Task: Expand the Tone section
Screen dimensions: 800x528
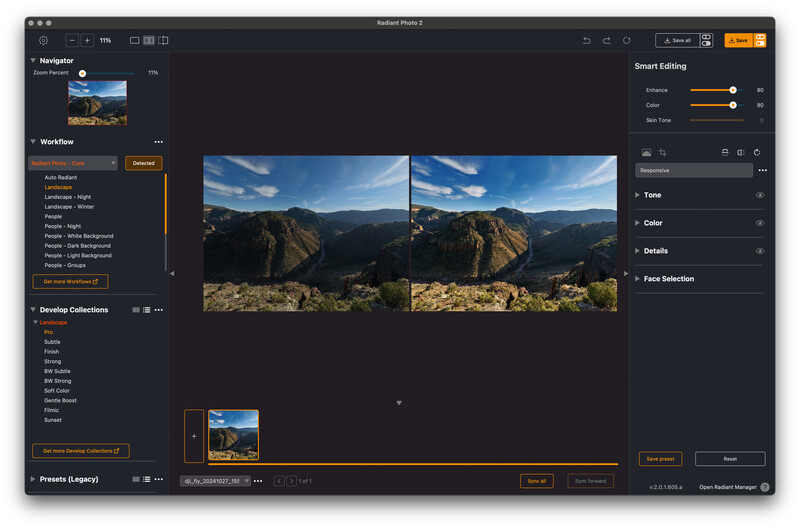Action: pos(637,195)
